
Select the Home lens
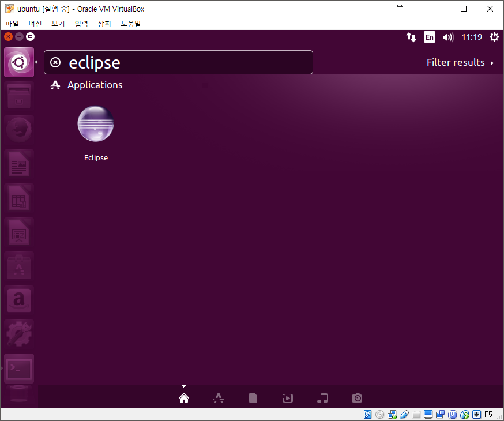pos(184,398)
